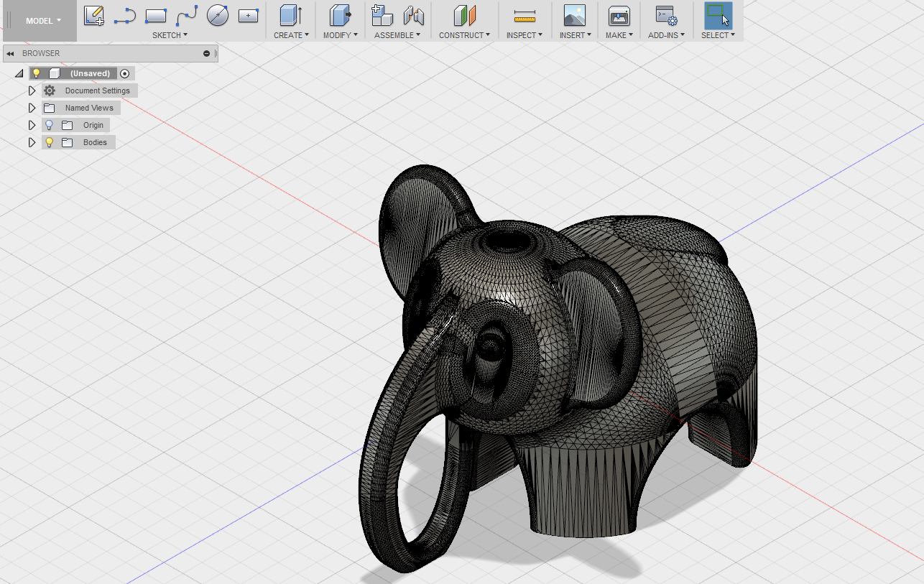
Task: Click the Extrude icon under Create
Action: 290,15
